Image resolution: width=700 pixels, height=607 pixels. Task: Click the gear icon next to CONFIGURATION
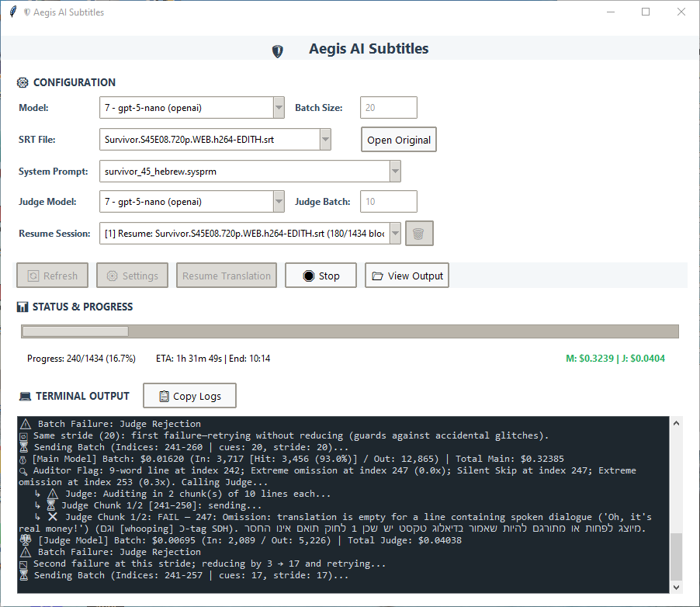[x=23, y=82]
